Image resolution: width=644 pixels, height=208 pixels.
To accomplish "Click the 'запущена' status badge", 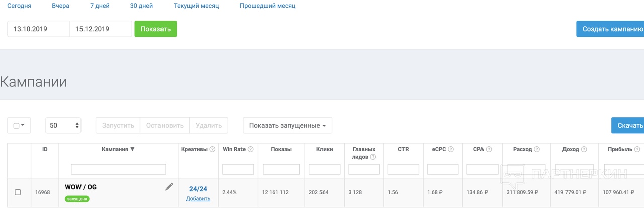I will pyautogui.click(x=77, y=199).
